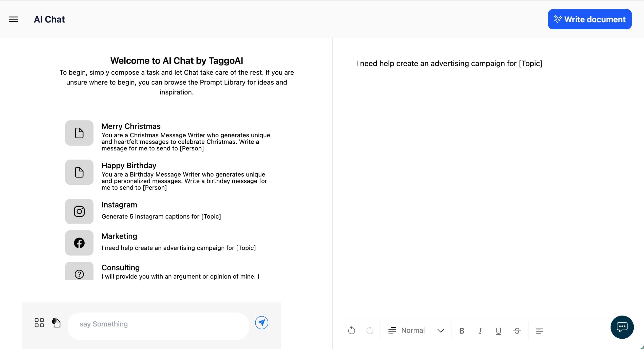Pick the Consulting question-mark icon
644x349 pixels.
[x=79, y=274]
